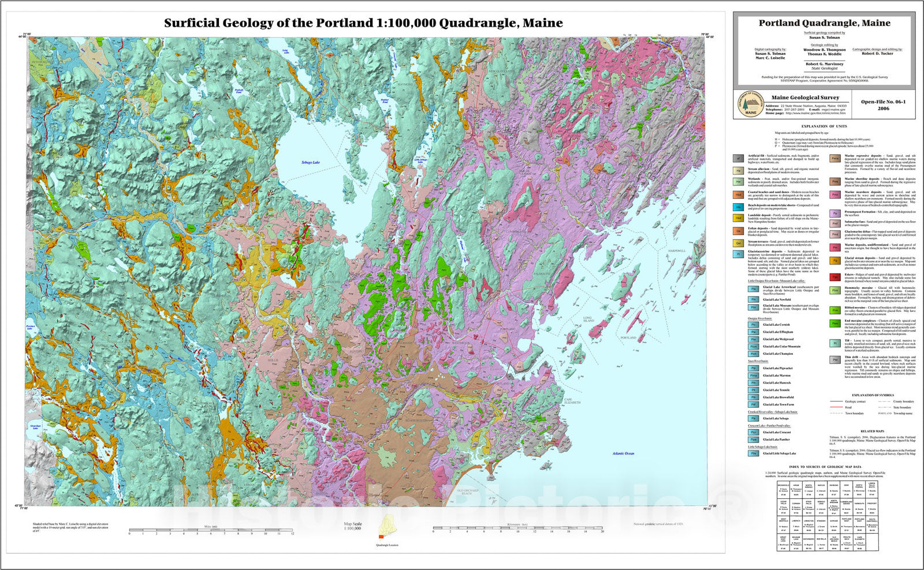Viewport: 924px width, 570px height.
Task: Click the 'EXPLANATION OF UNITS' heading
Action: 824,126
